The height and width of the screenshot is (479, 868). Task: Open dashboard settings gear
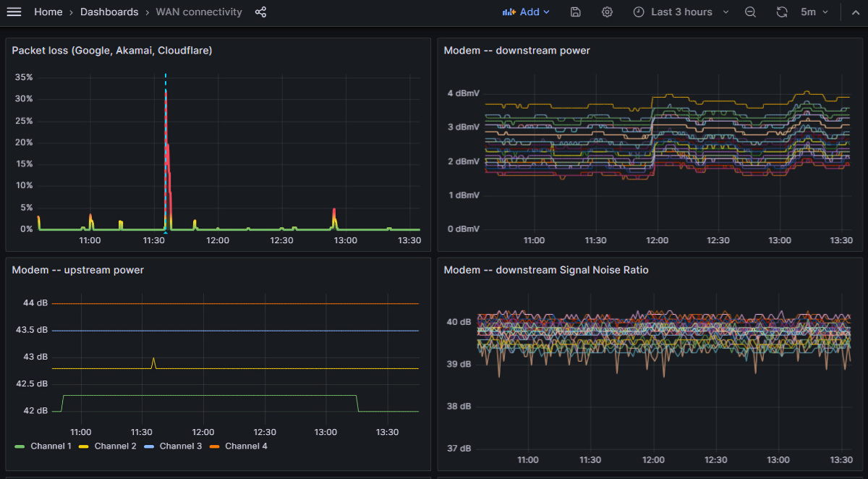607,12
